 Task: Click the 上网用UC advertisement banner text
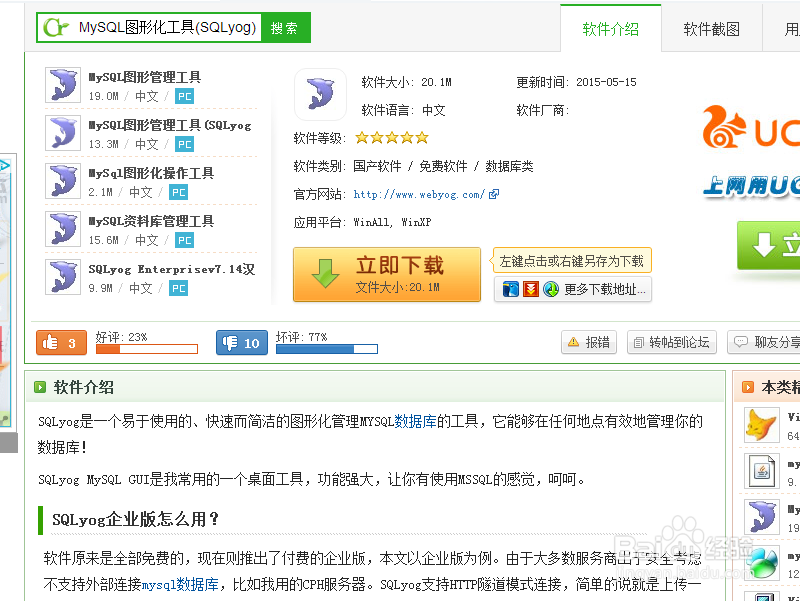pos(752,187)
